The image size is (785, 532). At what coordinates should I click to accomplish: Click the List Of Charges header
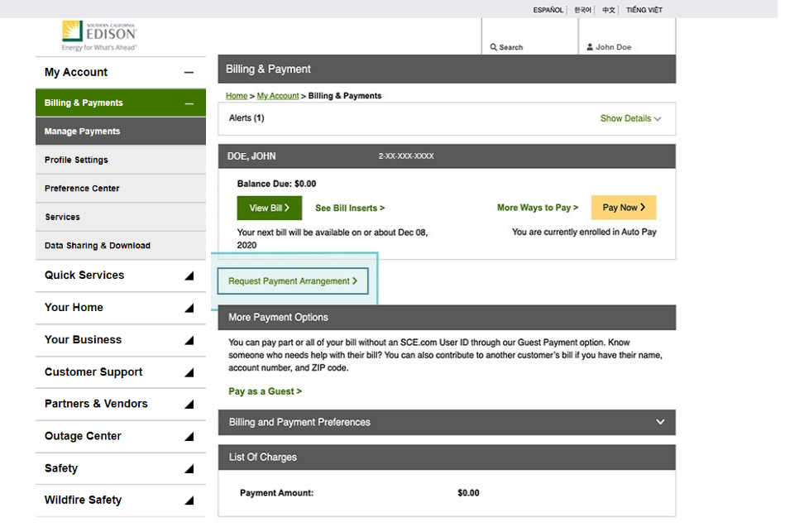point(447,457)
